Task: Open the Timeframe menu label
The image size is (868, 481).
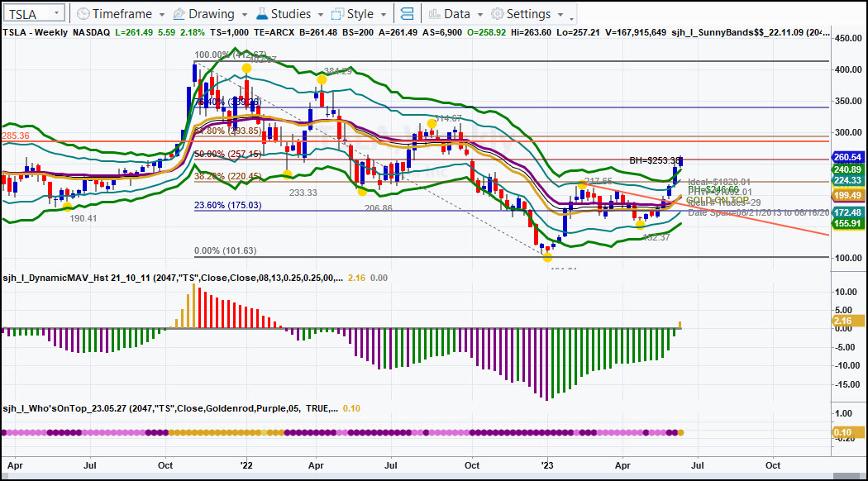Action: pos(122,14)
